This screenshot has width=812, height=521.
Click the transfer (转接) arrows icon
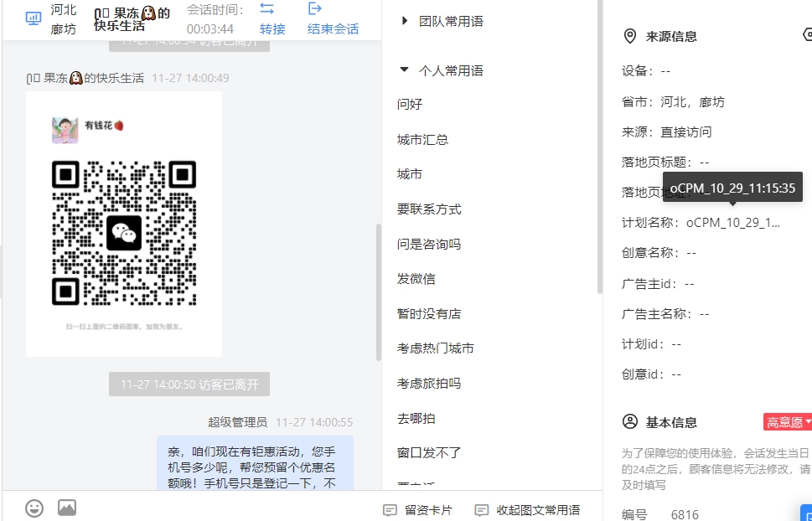[x=266, y=8]
